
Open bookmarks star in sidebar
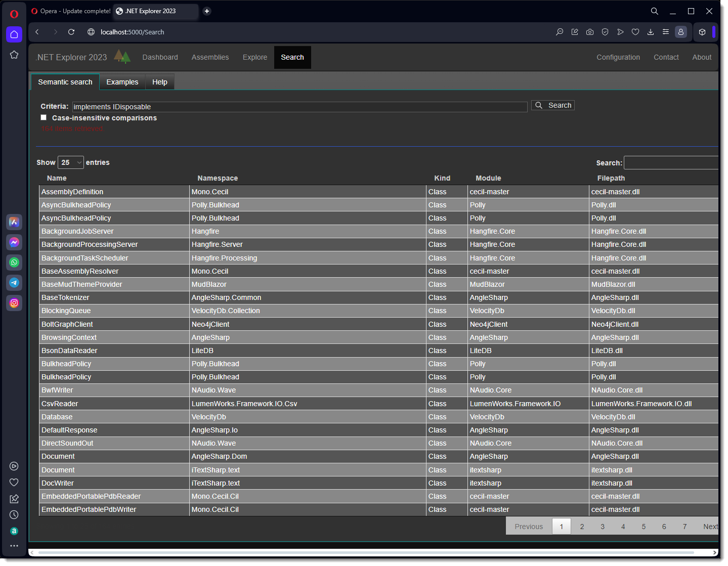[x=14, y=55]
